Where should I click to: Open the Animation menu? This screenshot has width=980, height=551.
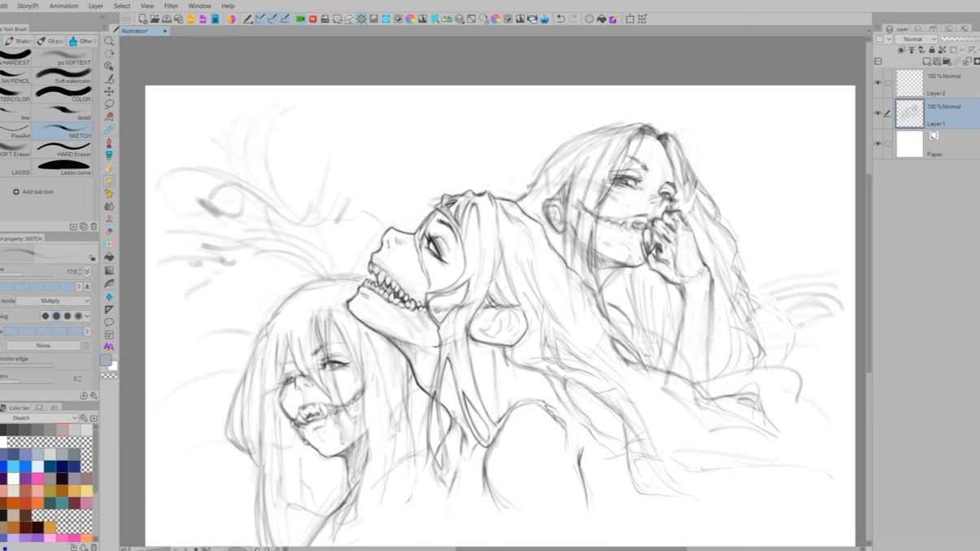pyautogui.click(x=64, y=6)
